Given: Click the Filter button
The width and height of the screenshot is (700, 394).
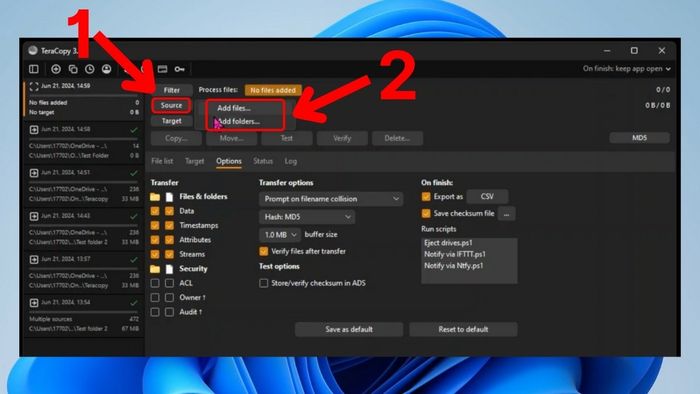Looking at the screenshot, I should click(x=171, y=90).
